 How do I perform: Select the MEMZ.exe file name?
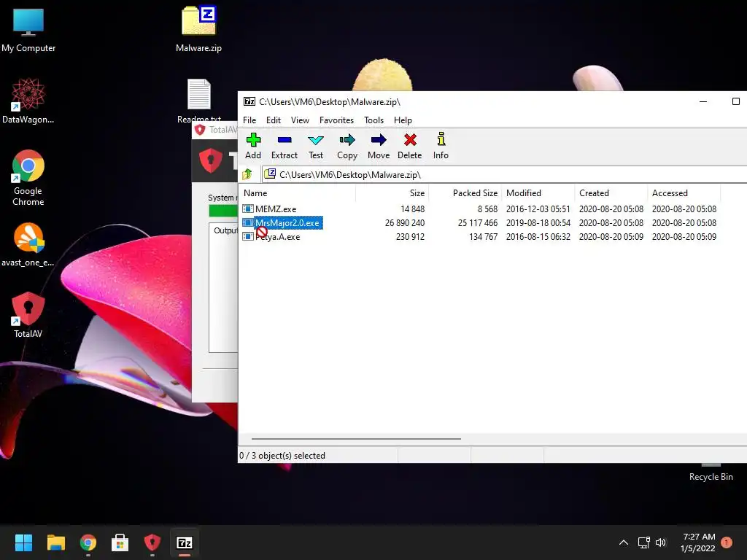(276, 209)
